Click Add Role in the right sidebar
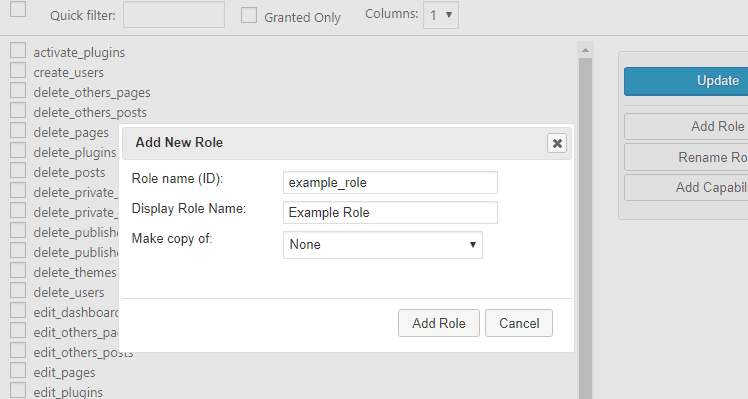748x399 pixels. pos(686,126)
